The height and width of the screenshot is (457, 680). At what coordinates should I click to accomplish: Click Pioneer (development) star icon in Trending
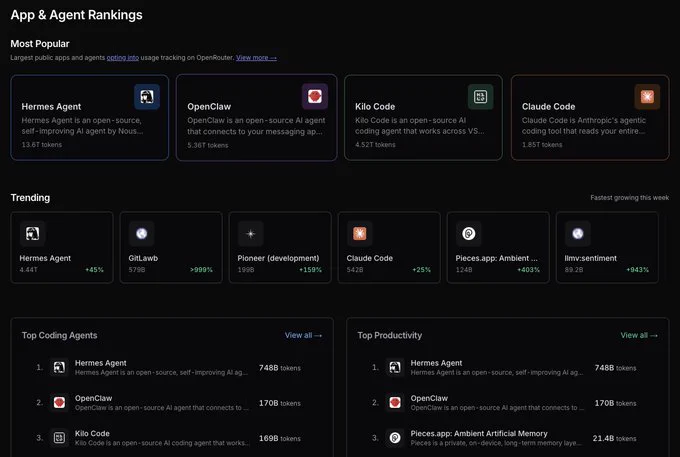(251, 234)
